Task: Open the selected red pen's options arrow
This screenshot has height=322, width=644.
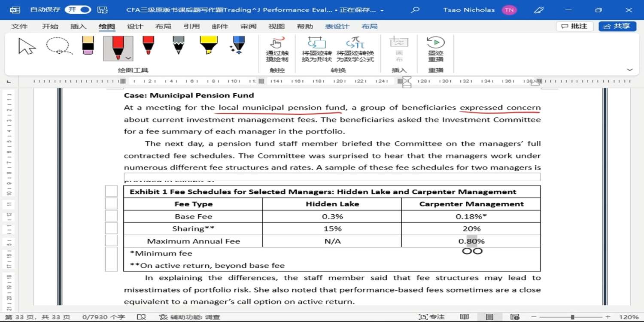Action: click(x=128, y=58)
